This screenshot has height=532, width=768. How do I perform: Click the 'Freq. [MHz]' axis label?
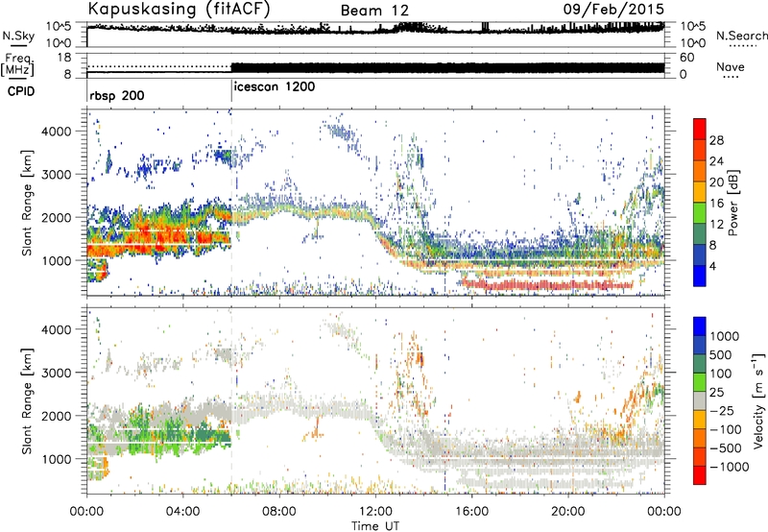click(17, 65)
